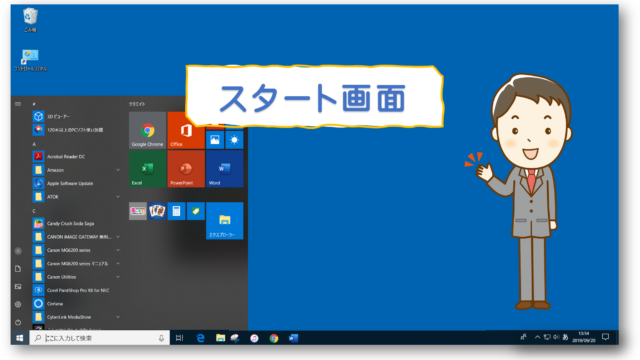Open Corel PaintShop Pro X8 for NEC
640x360 pixels.
click(x=76, y=290)
